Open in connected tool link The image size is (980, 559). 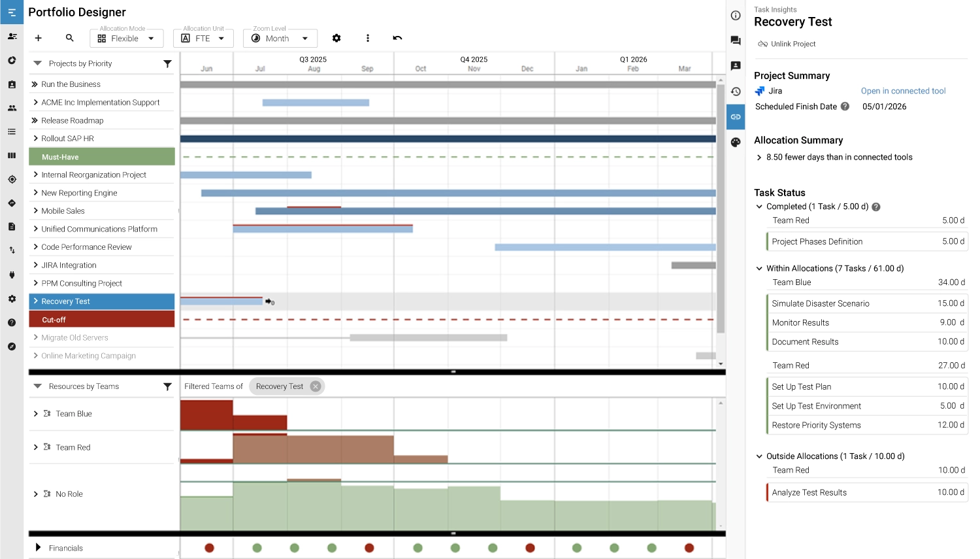tap(903, 91)
